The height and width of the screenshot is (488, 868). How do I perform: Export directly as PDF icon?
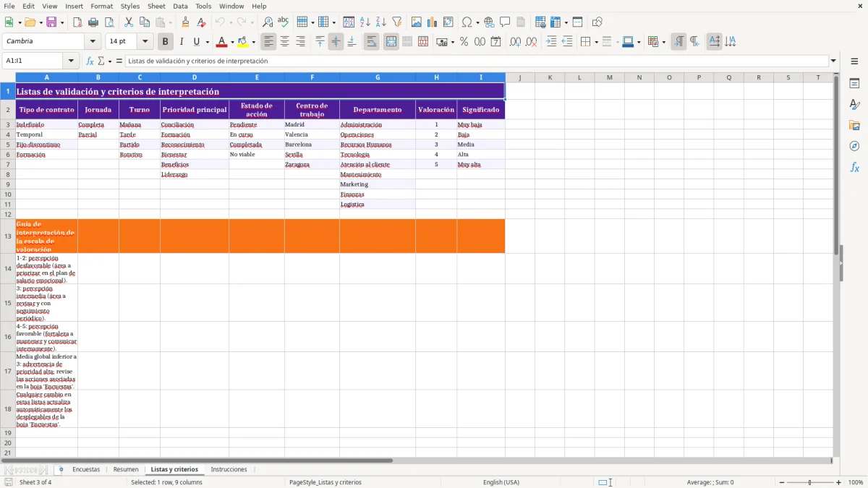point(77,22)
